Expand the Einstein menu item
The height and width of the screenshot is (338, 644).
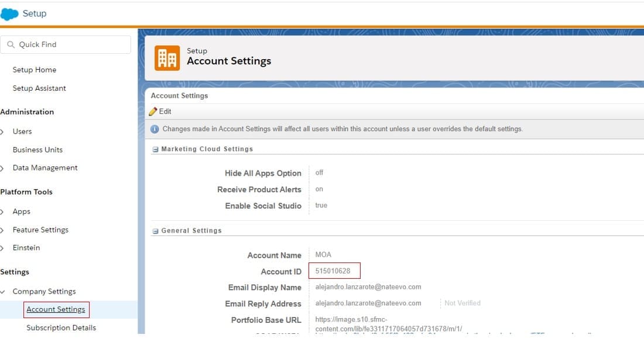coord(3,248)
